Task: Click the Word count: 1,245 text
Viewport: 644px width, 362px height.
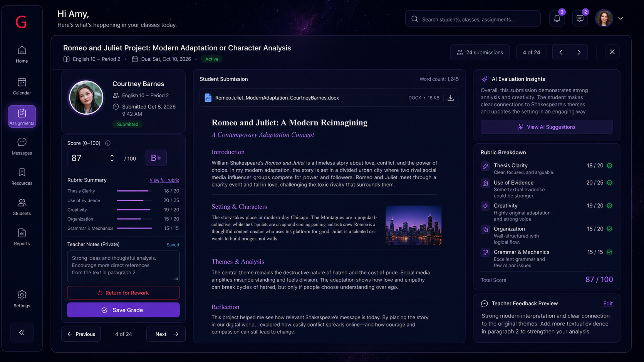Action: click(x=439, y=79)
